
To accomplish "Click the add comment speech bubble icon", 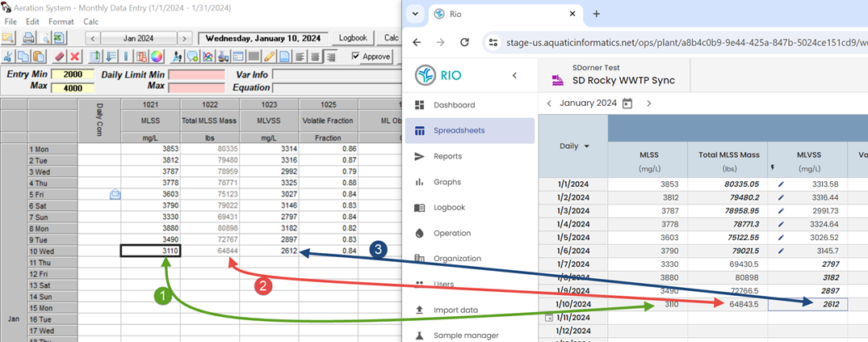I will click(x=192, y=57).
